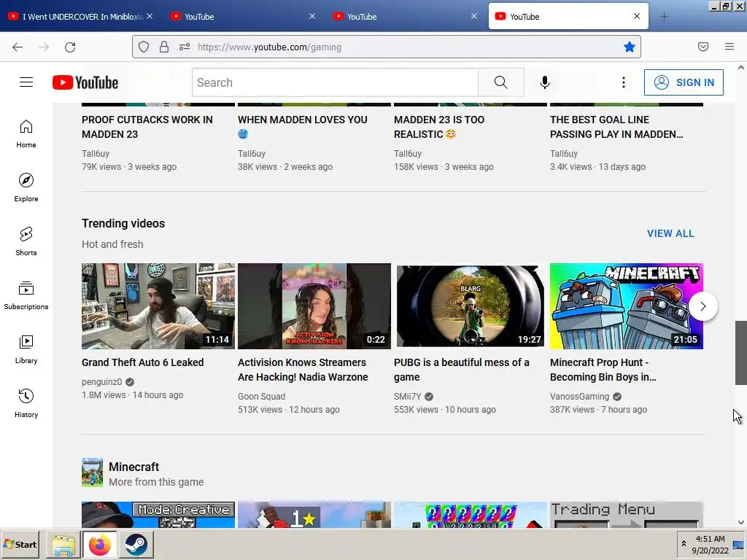The image size is (747, 560).
Task: Click the tracking protection shield icon
Action: tap(144, 47)
